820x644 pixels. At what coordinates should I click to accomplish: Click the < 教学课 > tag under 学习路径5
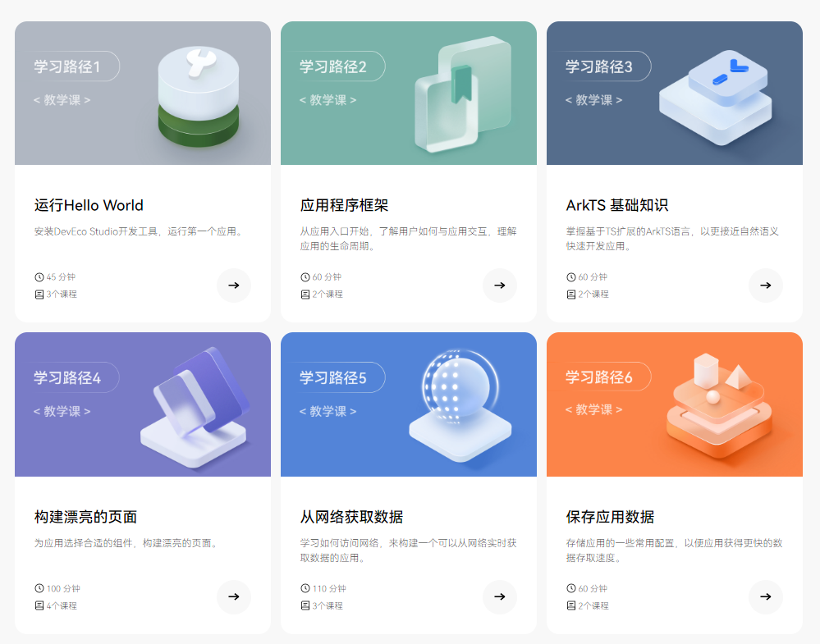(328, 411)
